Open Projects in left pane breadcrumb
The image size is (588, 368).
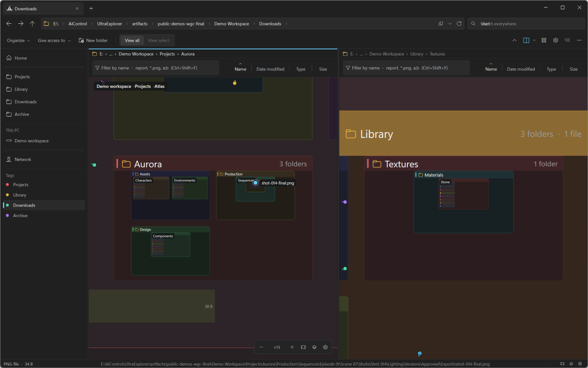(x=167, y=54)
